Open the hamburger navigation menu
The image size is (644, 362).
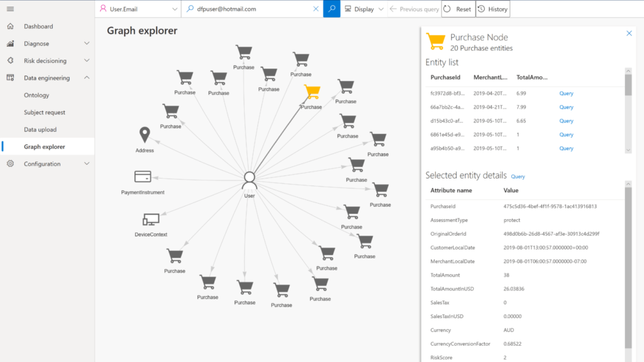[x=10, y=9]
